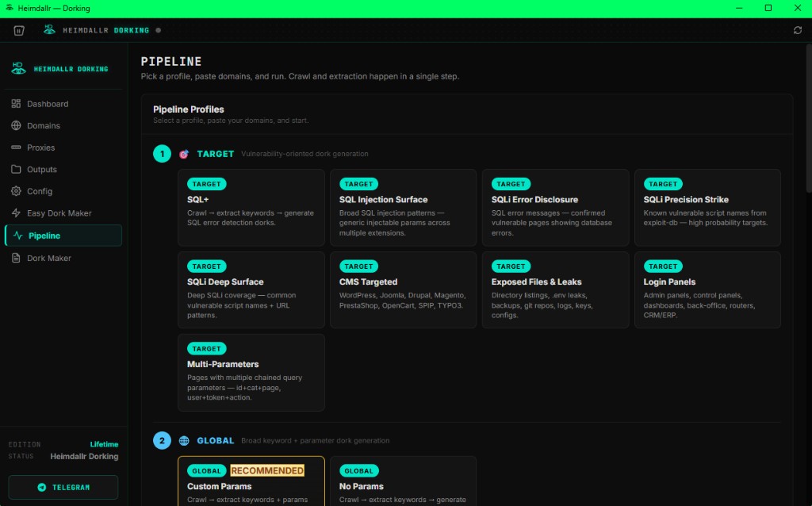This screenshot has width=812, height=506.
Task: Click the Outputs folder icon
Action: click(x=16, y=170)
